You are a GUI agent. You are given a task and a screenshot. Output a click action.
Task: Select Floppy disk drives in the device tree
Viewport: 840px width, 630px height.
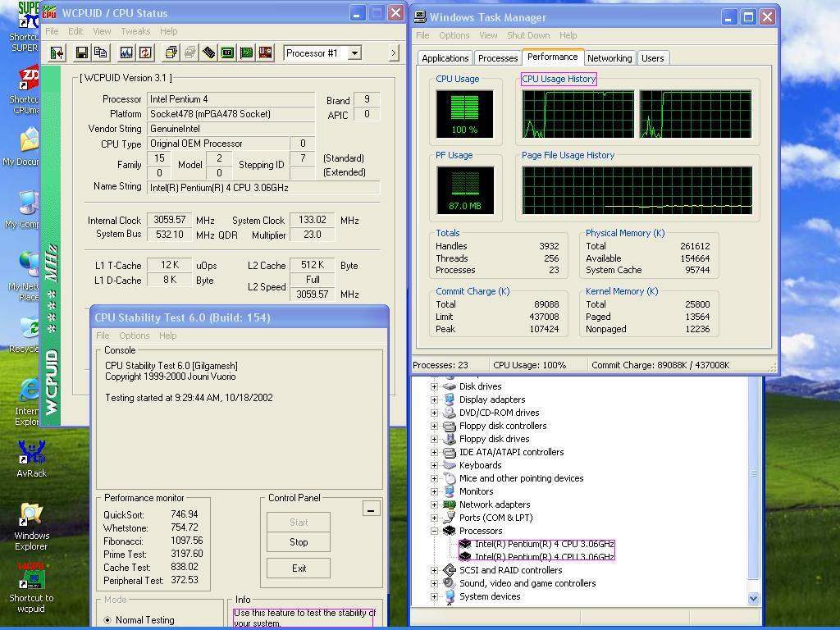(x=494, y=439)
